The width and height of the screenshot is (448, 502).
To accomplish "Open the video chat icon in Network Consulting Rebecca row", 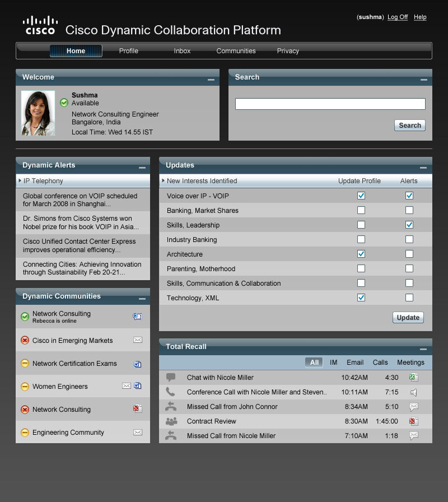I will [137, 317].
